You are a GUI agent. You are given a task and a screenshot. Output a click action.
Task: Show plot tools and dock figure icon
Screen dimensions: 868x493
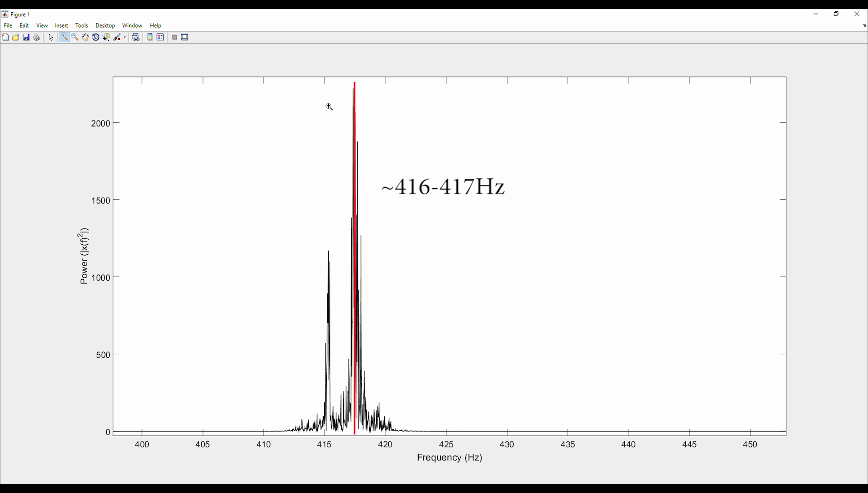[185, 38]
